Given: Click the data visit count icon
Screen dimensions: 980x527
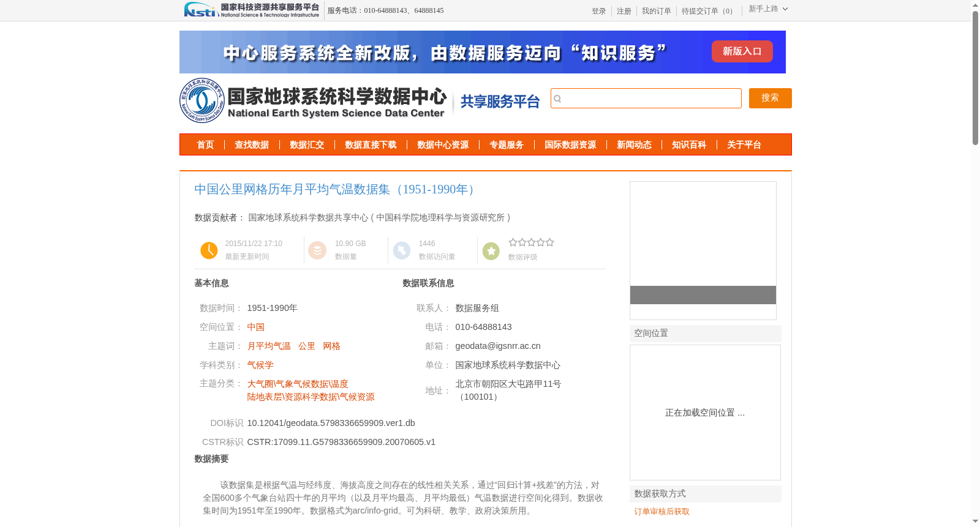Looking at the screenshot, I should (401, 250).
